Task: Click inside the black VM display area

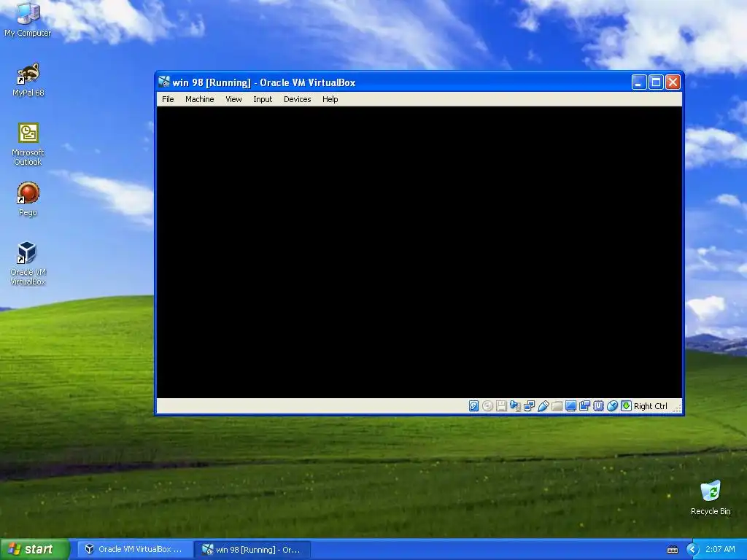Action: coord(419,252)
